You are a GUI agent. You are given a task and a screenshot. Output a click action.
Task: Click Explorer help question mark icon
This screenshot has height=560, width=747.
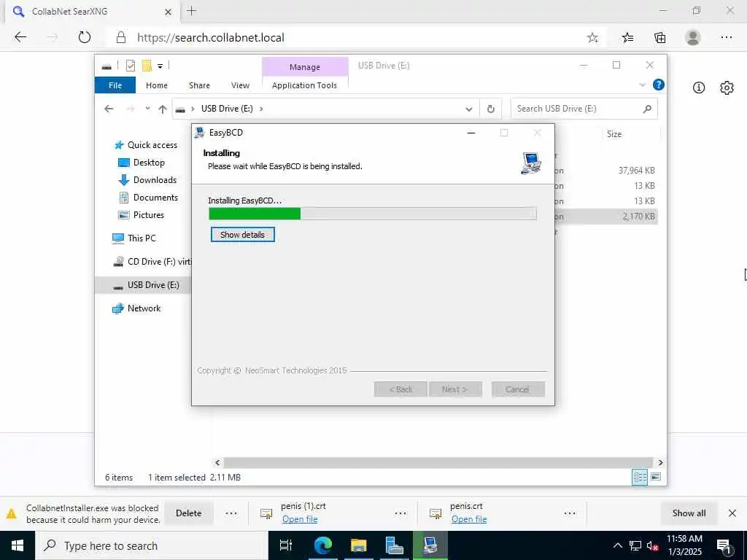tap(659, 85)
